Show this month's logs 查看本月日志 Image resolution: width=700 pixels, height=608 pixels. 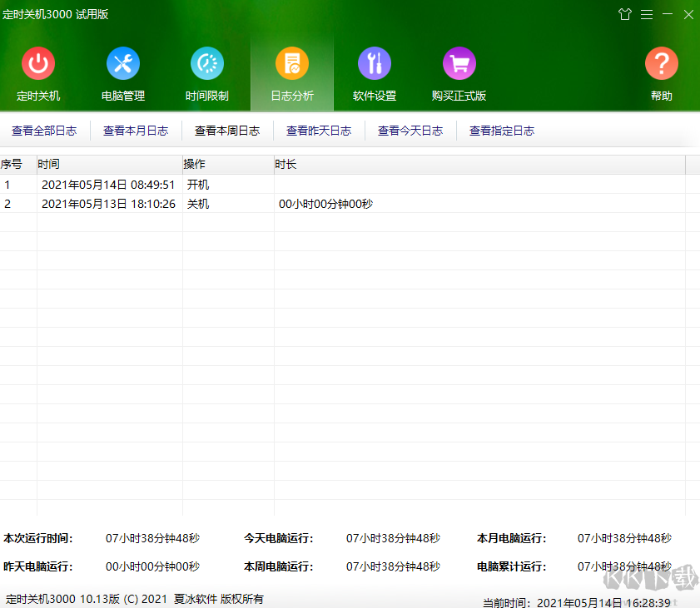(x=136, y=131)
